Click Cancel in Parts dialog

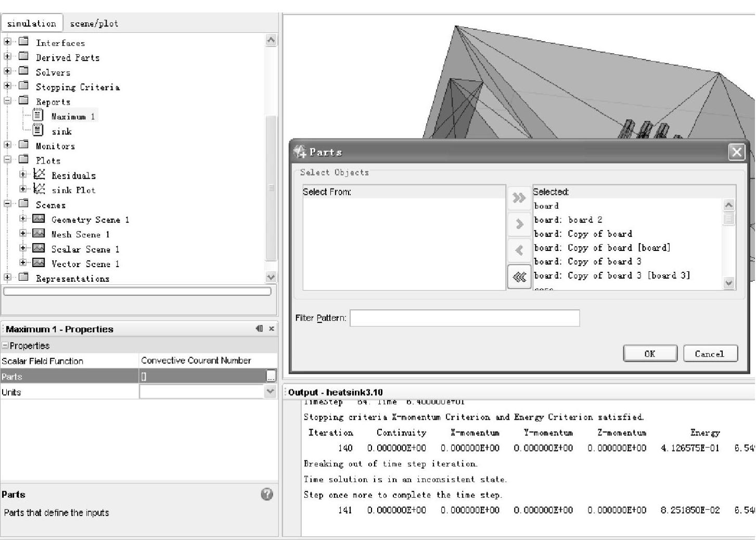click(710, 354)
